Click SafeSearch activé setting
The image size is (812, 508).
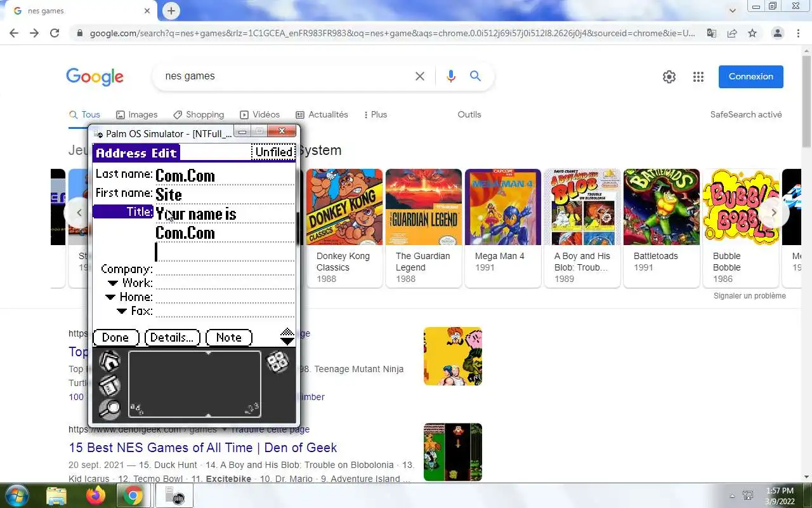pos(745,114)
